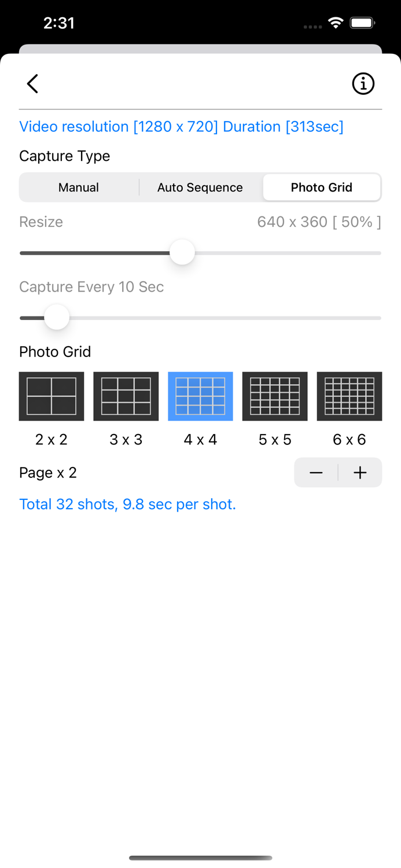Select the 3 x 3 photo grid layout

126,396
